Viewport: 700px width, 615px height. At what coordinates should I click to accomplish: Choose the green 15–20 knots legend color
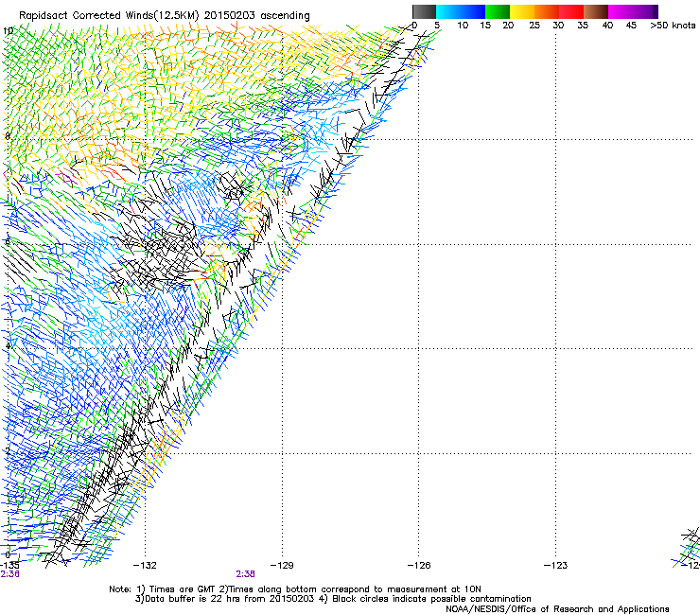(x=498, y=11)
